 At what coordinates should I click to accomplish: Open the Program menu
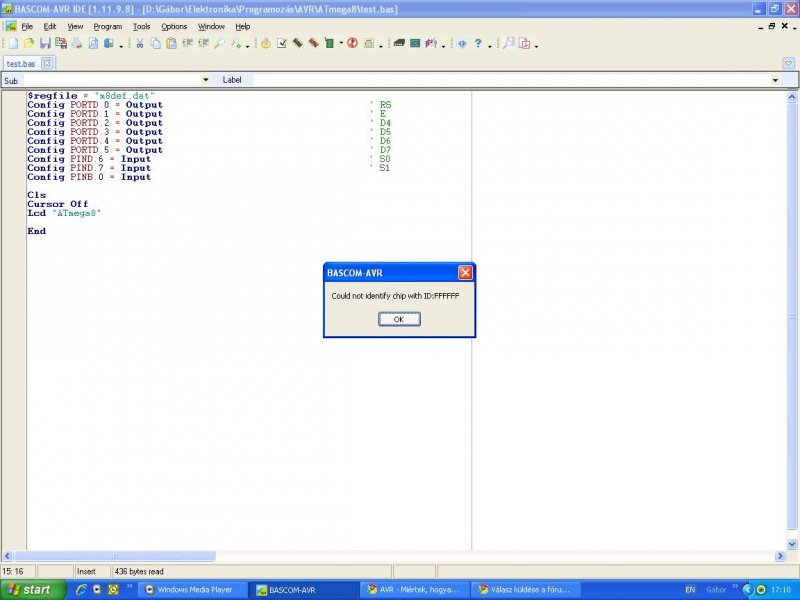108,27
